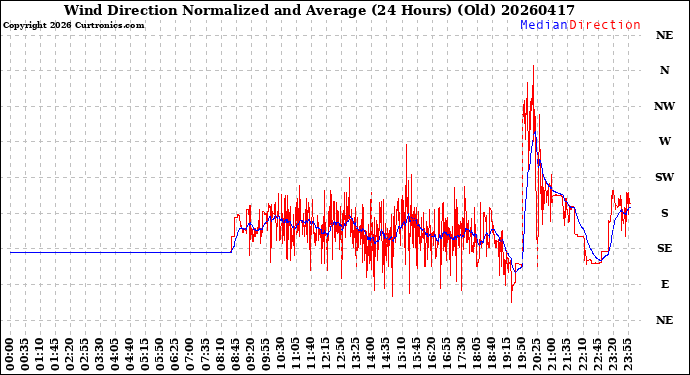Click the 14:35 time axis label

[x=386, y=354]
